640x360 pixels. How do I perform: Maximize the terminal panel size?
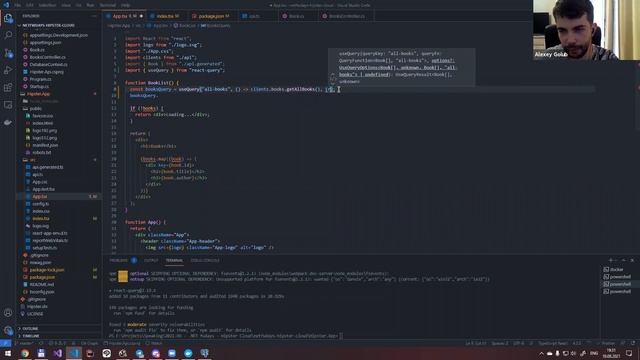pos(624,260)
